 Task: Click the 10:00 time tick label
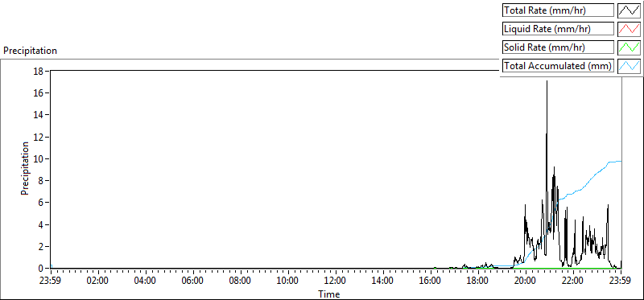pos(288,282)
